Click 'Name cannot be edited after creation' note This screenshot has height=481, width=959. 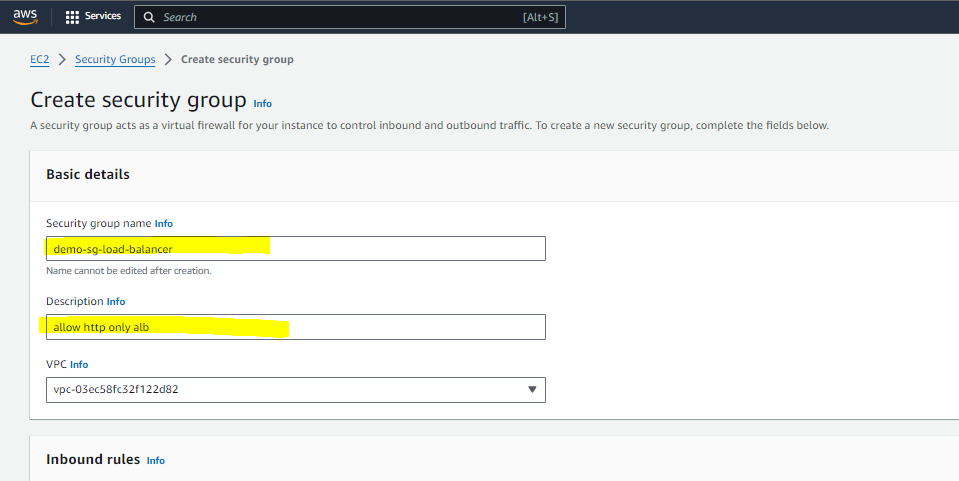click(x=129, y=270)
